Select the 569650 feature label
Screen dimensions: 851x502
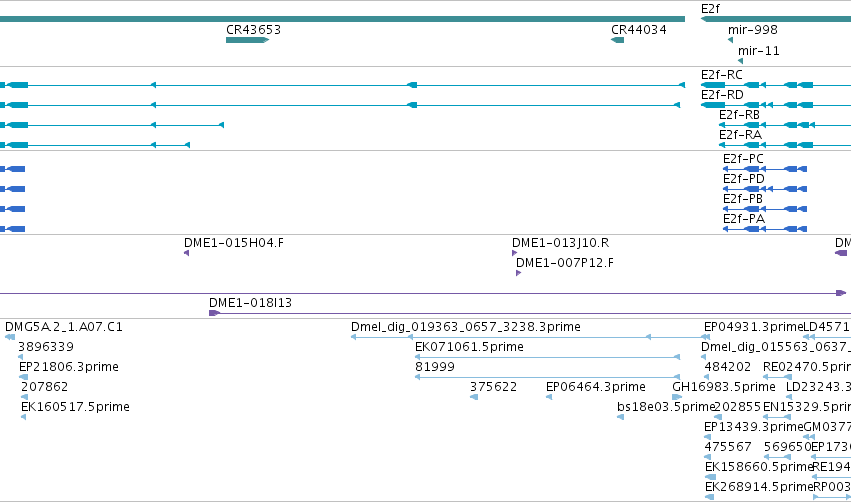click(788, 447)
